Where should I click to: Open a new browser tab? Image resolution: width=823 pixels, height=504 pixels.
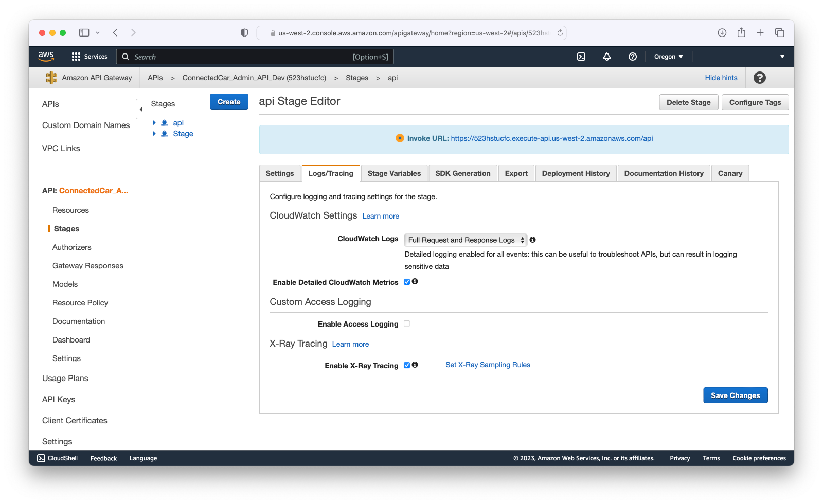(760, 33)
